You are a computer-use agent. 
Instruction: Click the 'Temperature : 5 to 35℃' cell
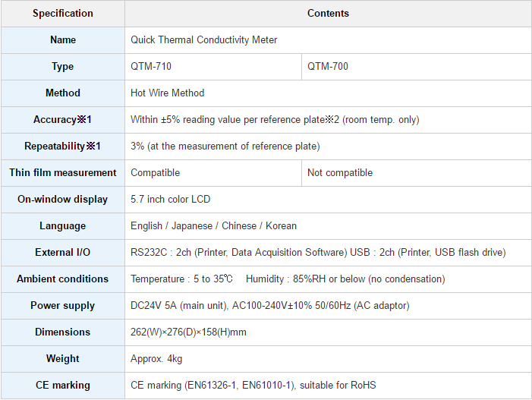(328, 279)
